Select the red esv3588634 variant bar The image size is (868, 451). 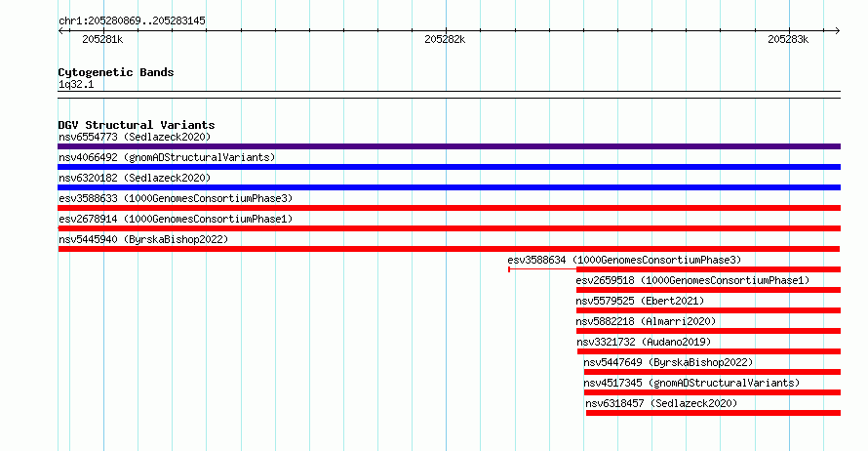point(674,269)
